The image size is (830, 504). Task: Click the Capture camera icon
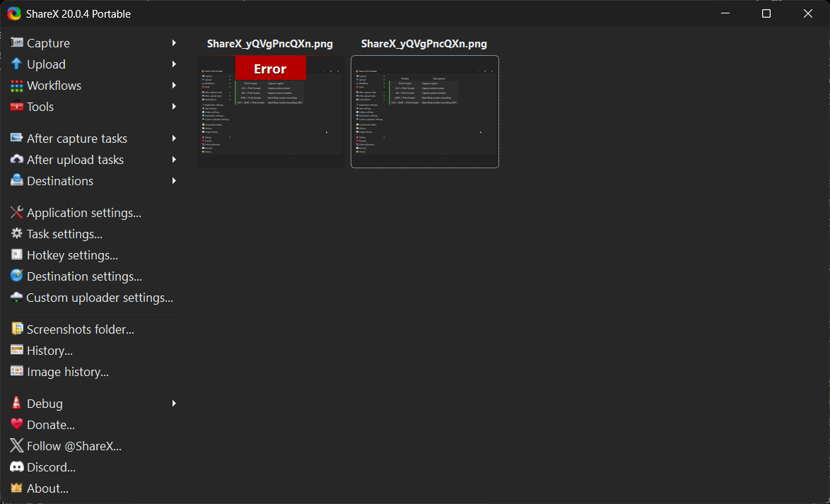[17, 42]
